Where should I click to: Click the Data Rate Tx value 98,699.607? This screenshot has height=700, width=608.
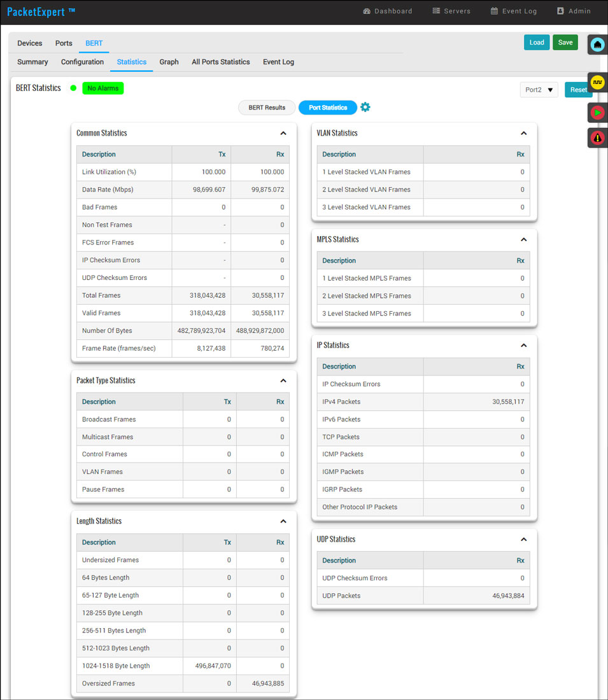click(x=209, y=190)
